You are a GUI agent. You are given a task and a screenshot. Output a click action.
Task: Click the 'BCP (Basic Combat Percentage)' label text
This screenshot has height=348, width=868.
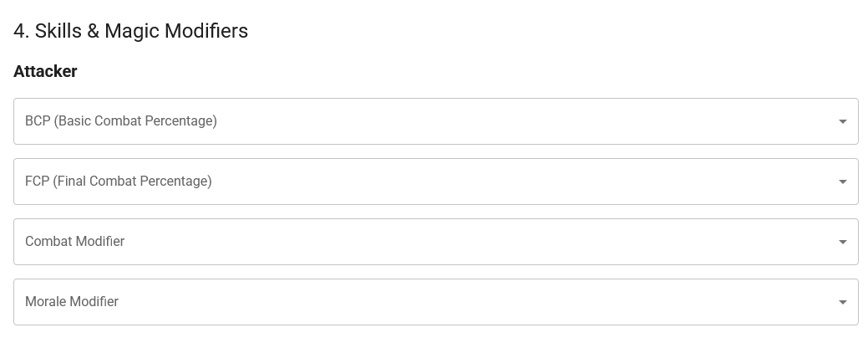[x=121, y=121]
